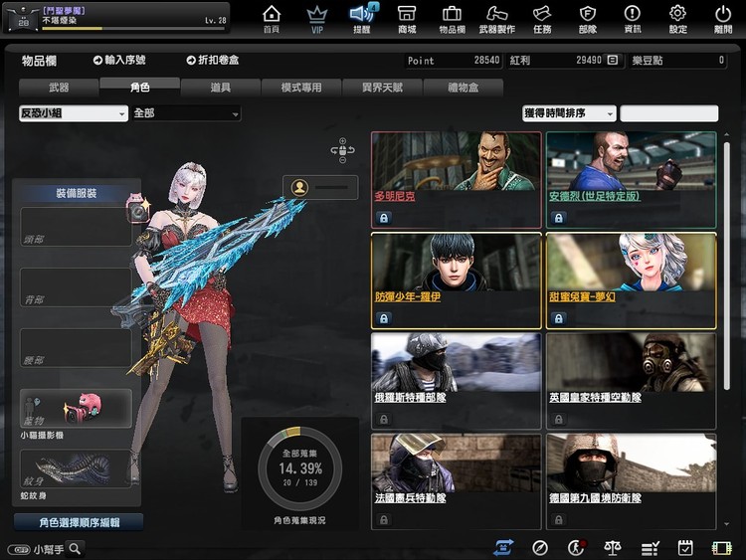
Task: Click the Point 28540 value
Action: pos(486,60)
